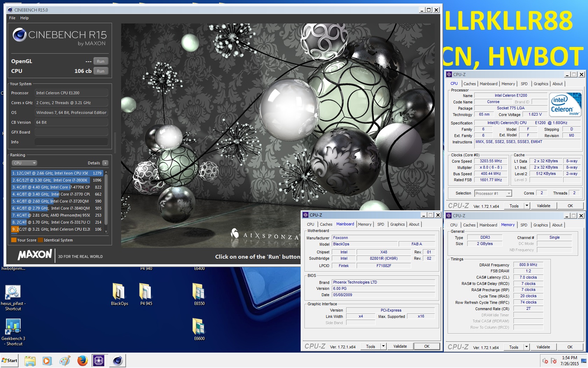Switch to Mainboard tab in Memory CPU-Z
This screenshot has width=588, height=368.
click(x=488, y=225)
